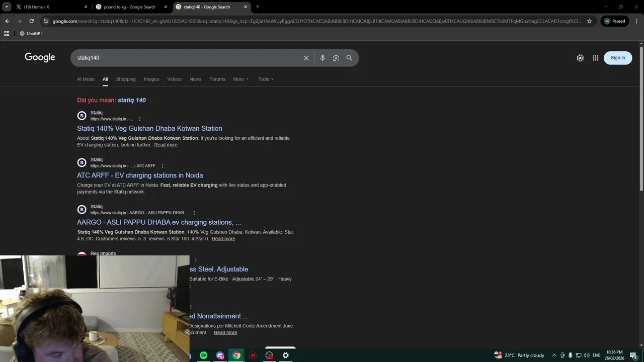Click Sign in button
This screenshot has height=362, width=644.
(618, 58)
